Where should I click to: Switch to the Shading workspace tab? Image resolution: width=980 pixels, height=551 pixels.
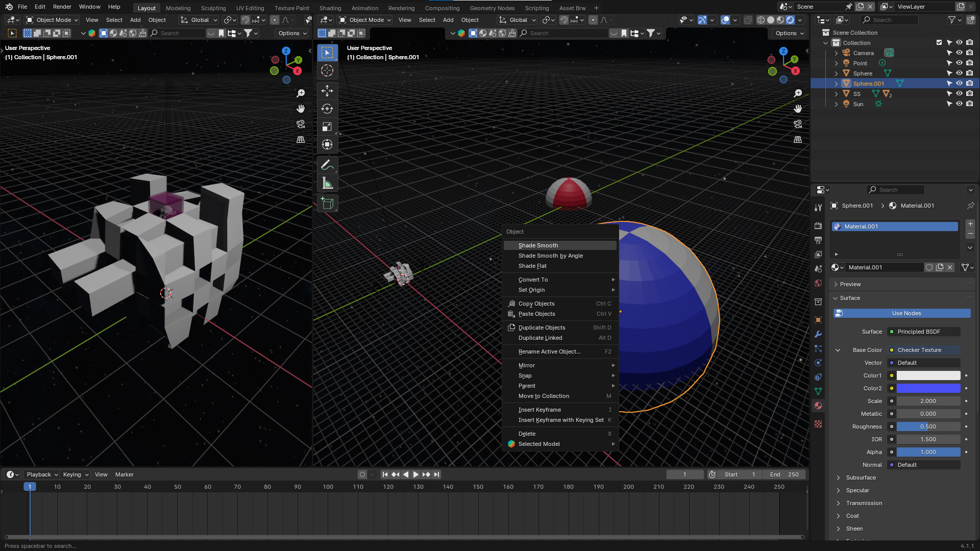tap(330, 8)
